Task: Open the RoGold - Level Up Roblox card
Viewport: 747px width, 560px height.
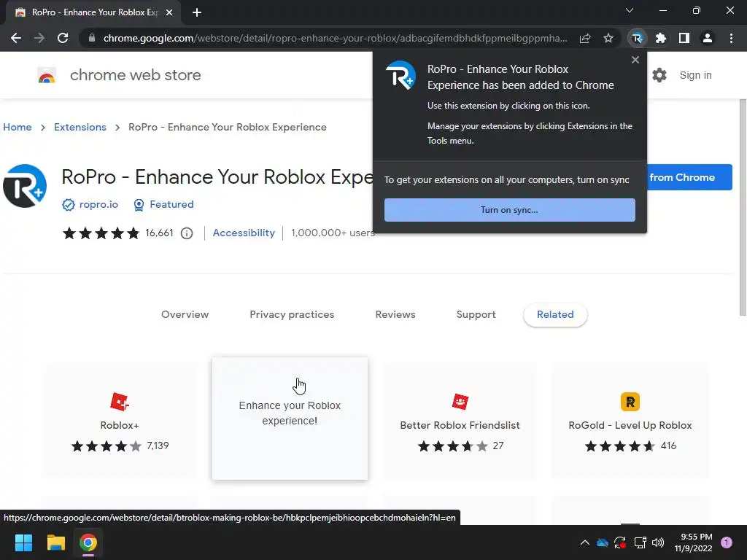Action: click(630, 419)
